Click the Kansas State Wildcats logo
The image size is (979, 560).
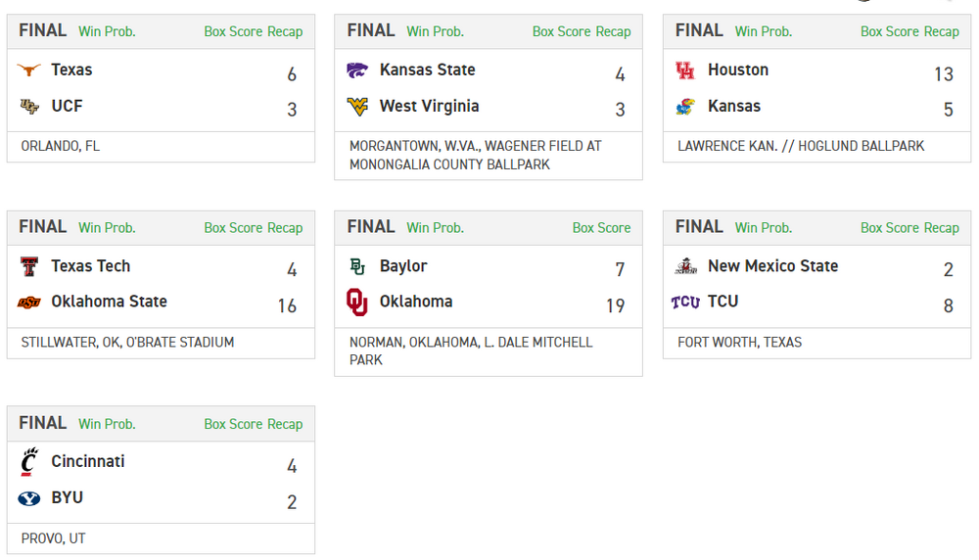click(x=357, y=70)
